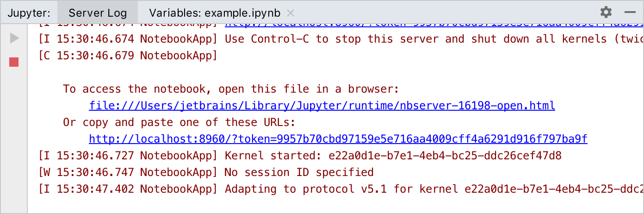Click the empty area below the last log line
Screen dimensions: 644x214
pos(324,204)
